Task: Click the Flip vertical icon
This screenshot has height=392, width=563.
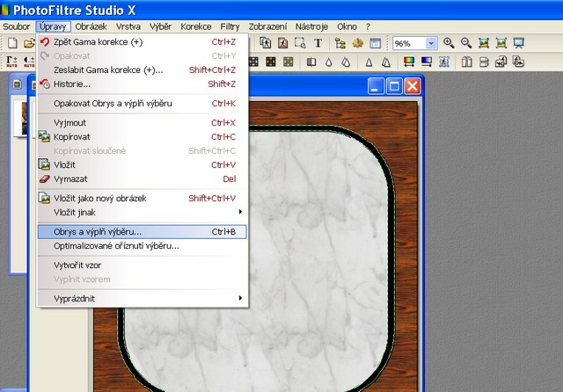Action: pyautogui.click(x=484, y=62)
